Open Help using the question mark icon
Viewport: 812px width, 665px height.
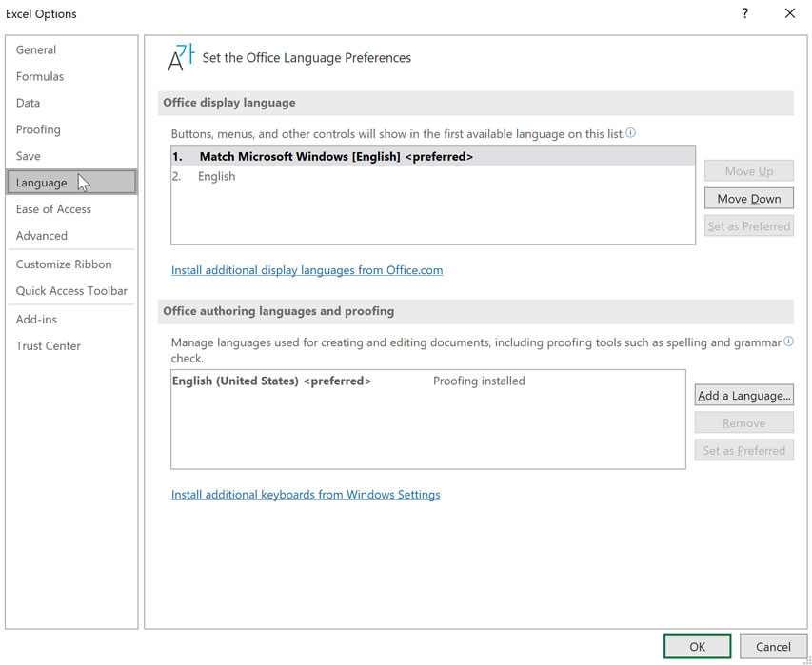[745, 13]
